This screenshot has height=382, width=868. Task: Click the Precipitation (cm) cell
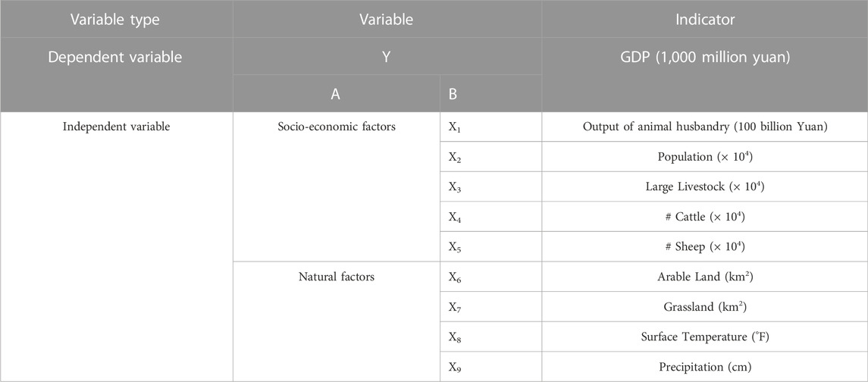705,367
